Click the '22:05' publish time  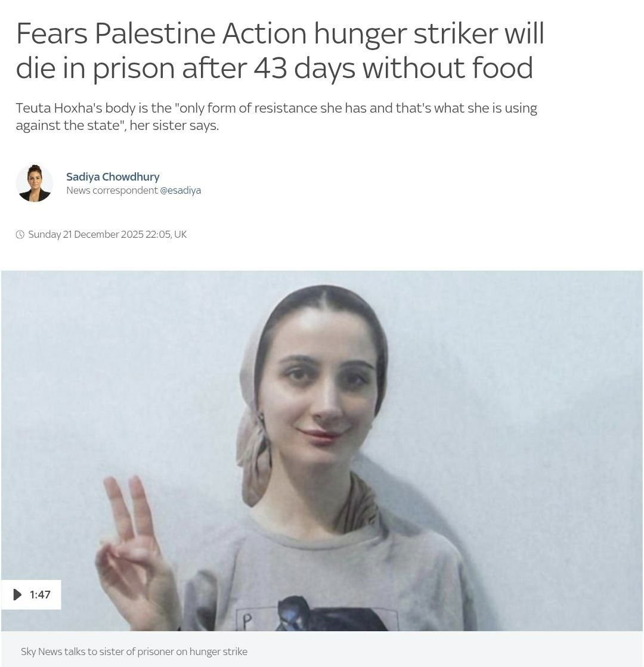(158, 234)
